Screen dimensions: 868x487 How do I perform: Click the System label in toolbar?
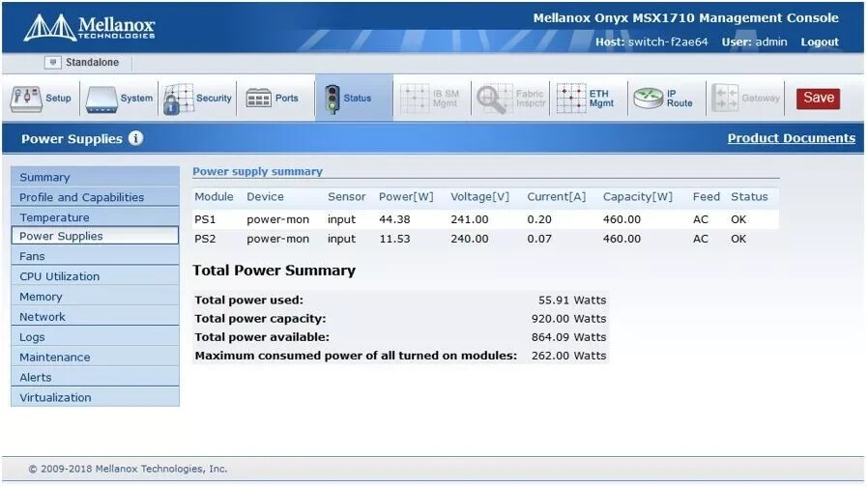136,98
